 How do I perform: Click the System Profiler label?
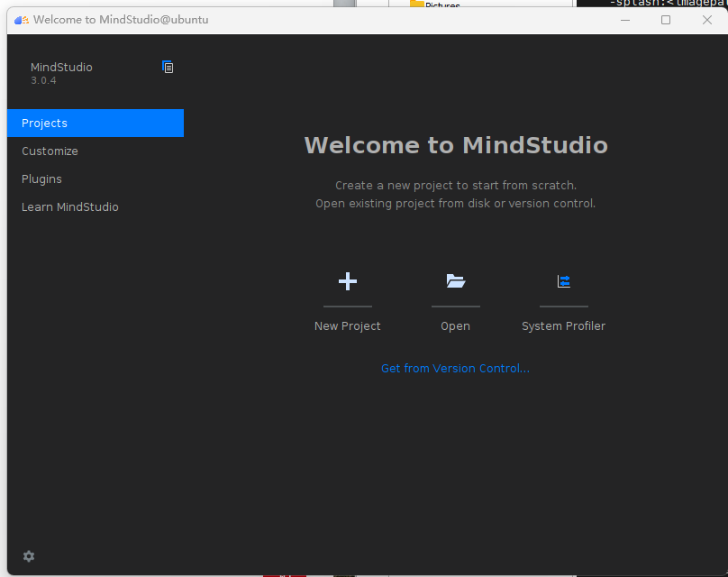[564, 326]
